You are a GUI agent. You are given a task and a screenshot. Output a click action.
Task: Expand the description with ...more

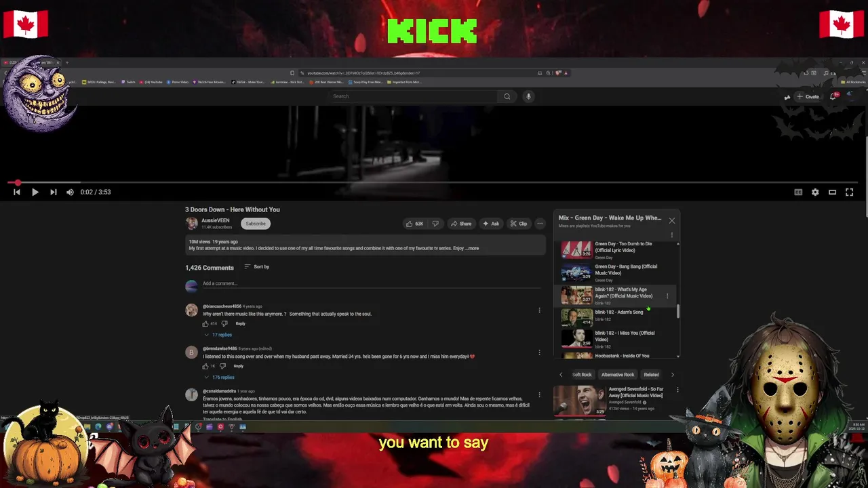(472, 248)
